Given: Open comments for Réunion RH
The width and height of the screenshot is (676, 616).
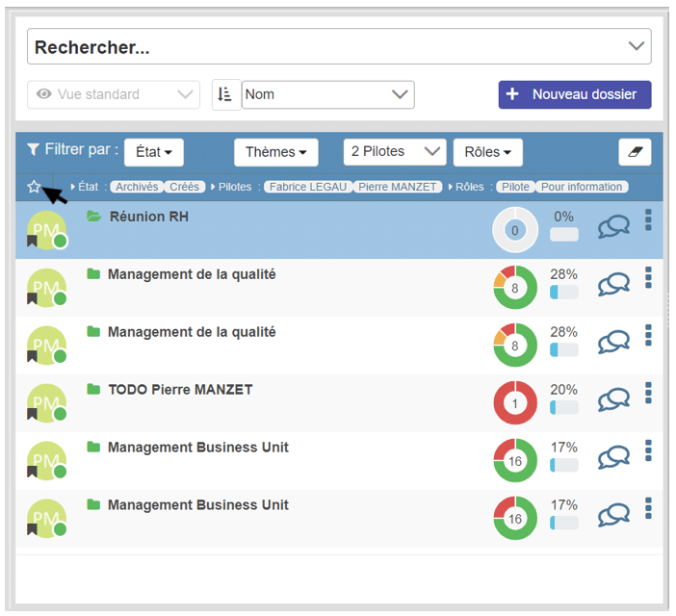Looking at the screenshot, I should click(613, 226).
